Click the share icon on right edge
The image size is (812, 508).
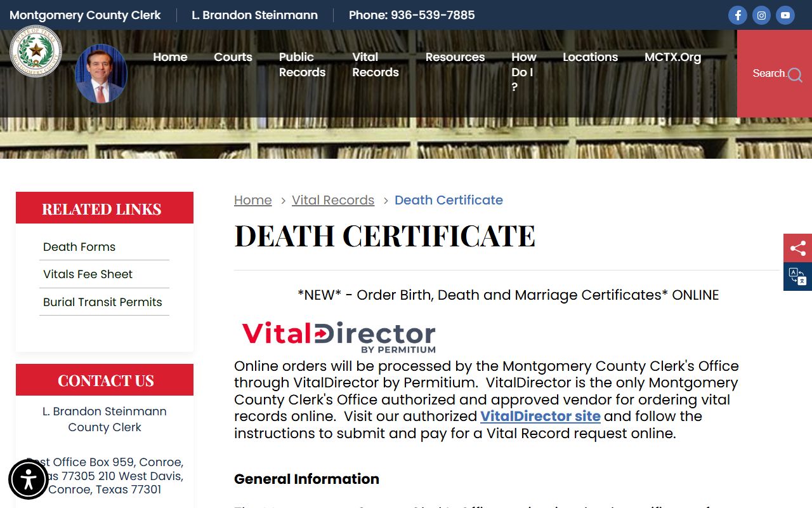[x=797, y=248]
